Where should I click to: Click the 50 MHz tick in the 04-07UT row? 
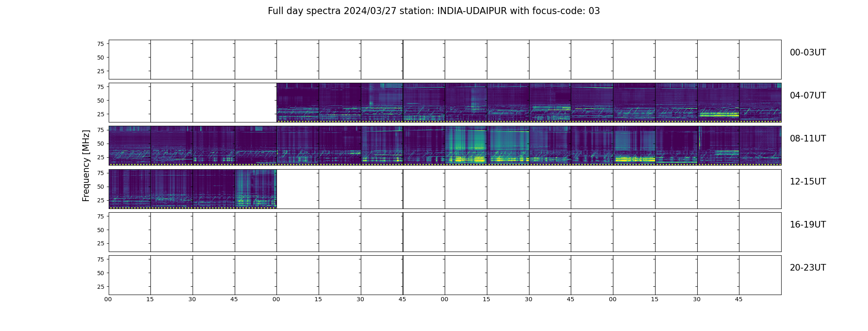point(100,101)
